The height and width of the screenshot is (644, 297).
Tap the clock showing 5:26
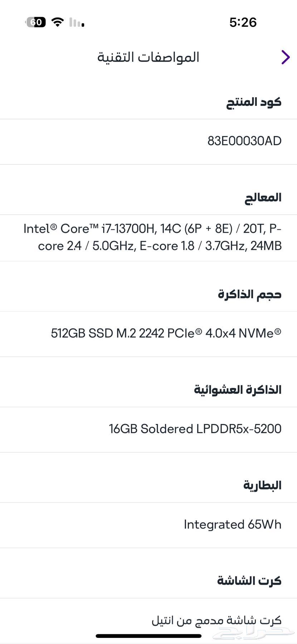coord(242,22)
